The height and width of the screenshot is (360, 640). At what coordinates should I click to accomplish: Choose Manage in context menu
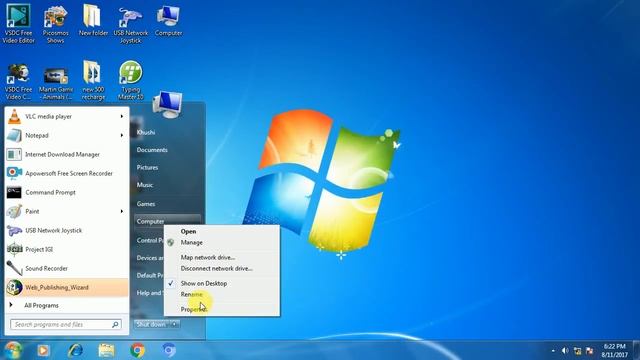pyautogui.click(x=222, y=242)
